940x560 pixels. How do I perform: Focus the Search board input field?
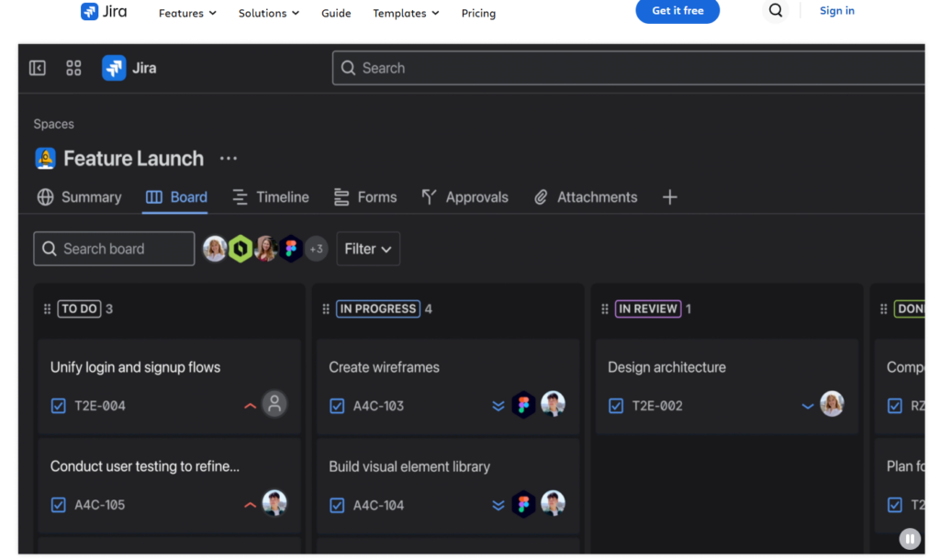tap(114, 249)
